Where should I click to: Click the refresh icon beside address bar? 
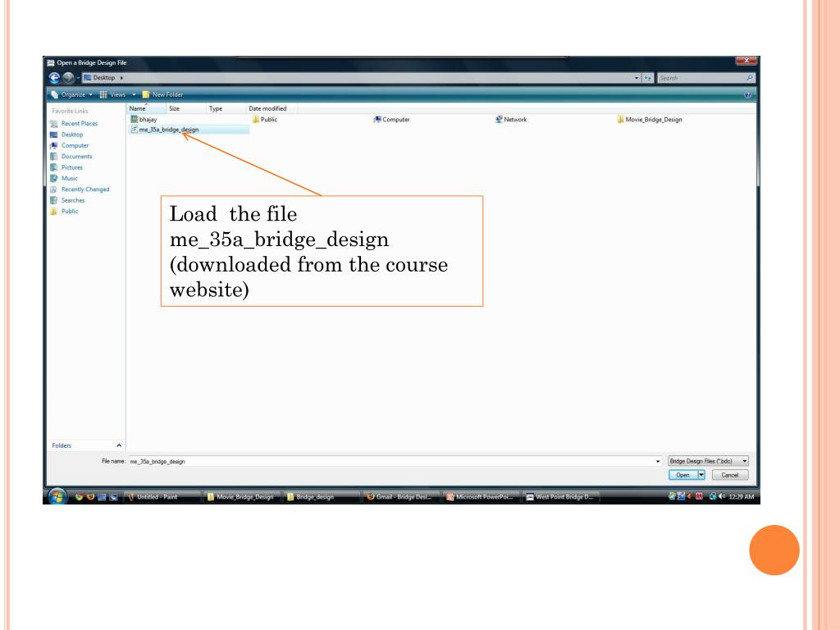(648, 78)
